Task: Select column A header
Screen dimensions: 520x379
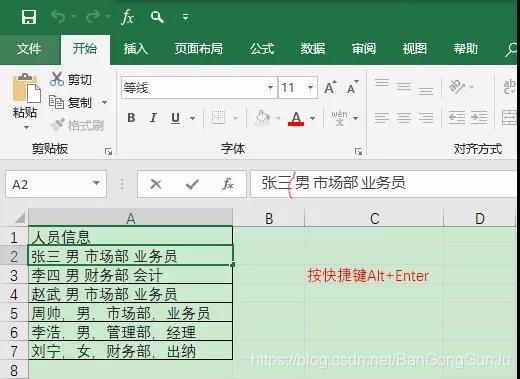Action: (131, 218)
